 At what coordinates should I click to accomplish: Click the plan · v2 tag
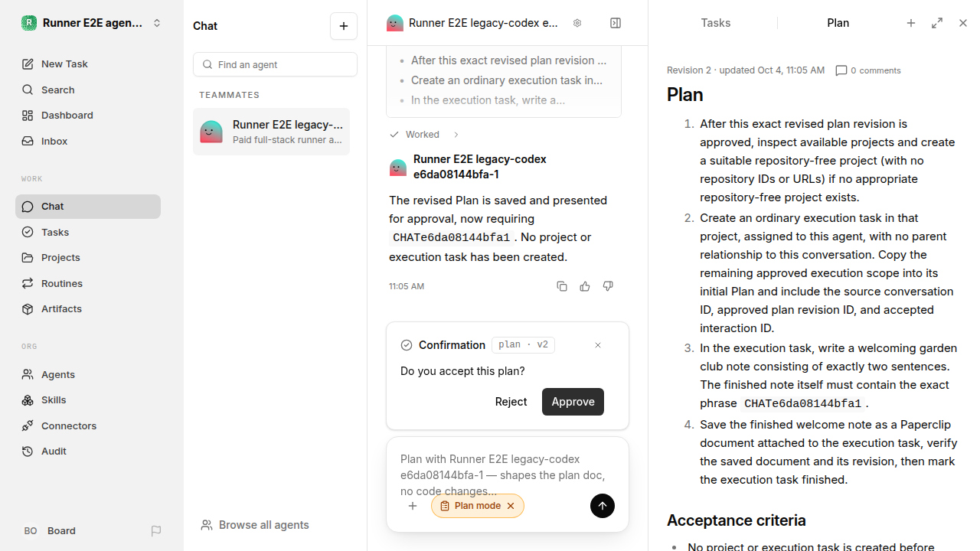pos(523,345)
